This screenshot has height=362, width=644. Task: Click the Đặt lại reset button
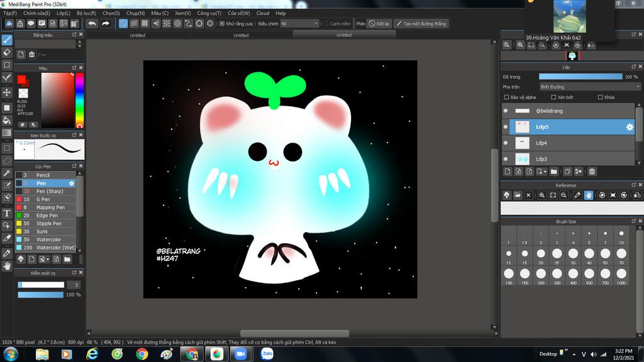[379, 24]
